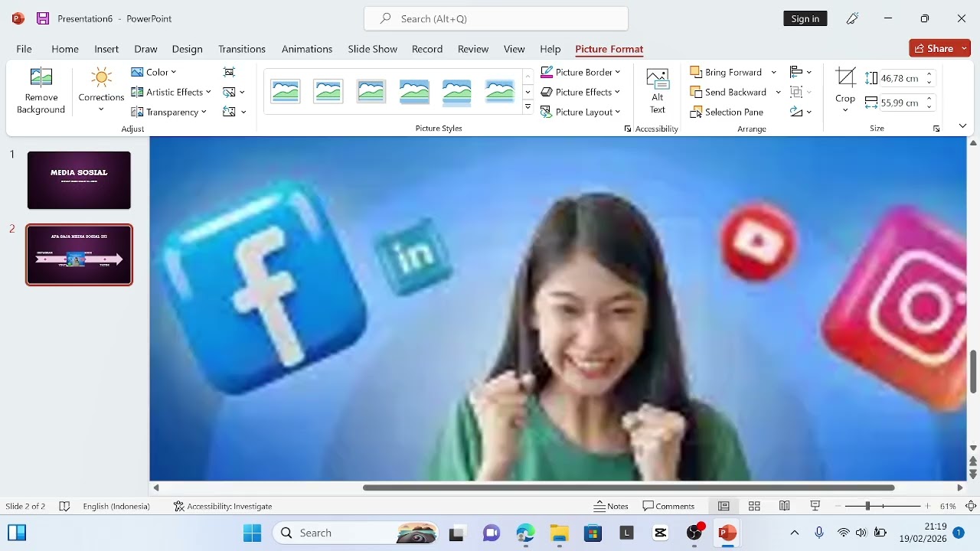Click the picture height field

coord(902,78)
